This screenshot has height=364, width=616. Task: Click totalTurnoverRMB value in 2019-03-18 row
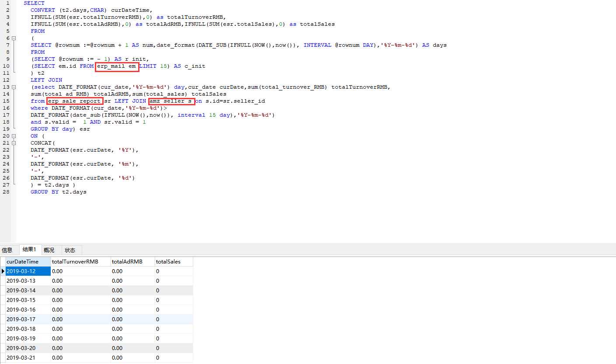pos(81,329)
